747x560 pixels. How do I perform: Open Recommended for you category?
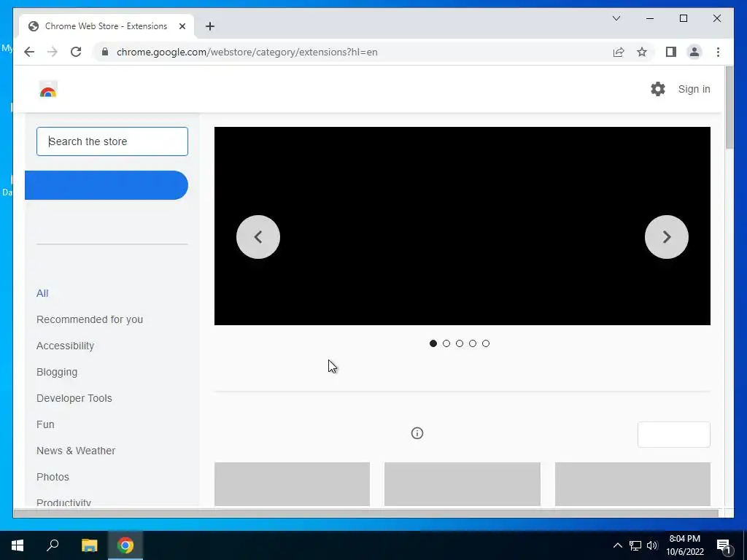click(x=90, y=319)
